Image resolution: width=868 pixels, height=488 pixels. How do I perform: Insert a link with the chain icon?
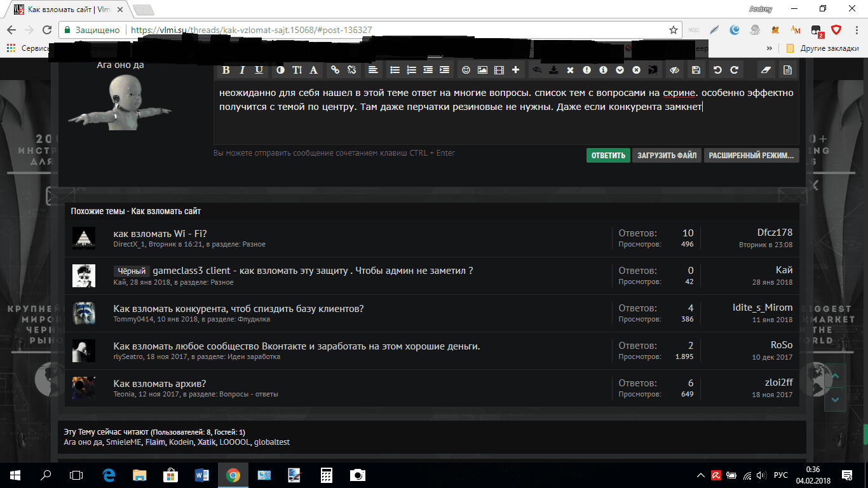(x=335, y=70)
